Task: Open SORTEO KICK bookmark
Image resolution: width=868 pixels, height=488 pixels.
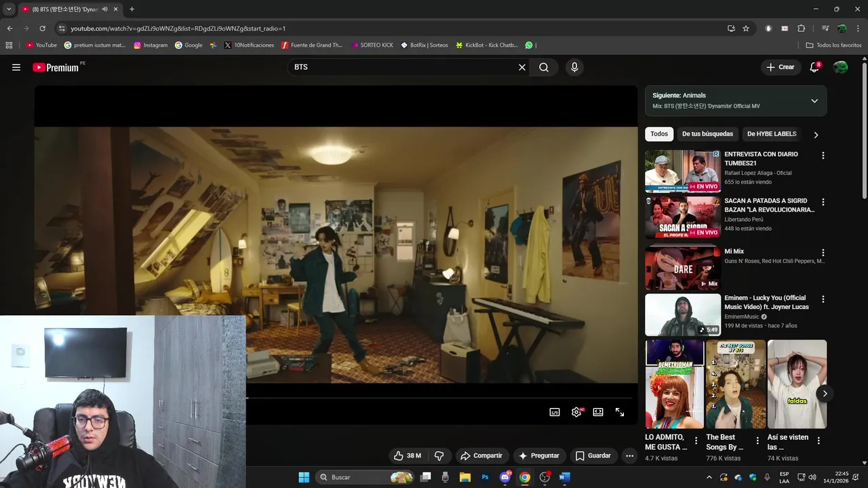Action: point(372,45)
